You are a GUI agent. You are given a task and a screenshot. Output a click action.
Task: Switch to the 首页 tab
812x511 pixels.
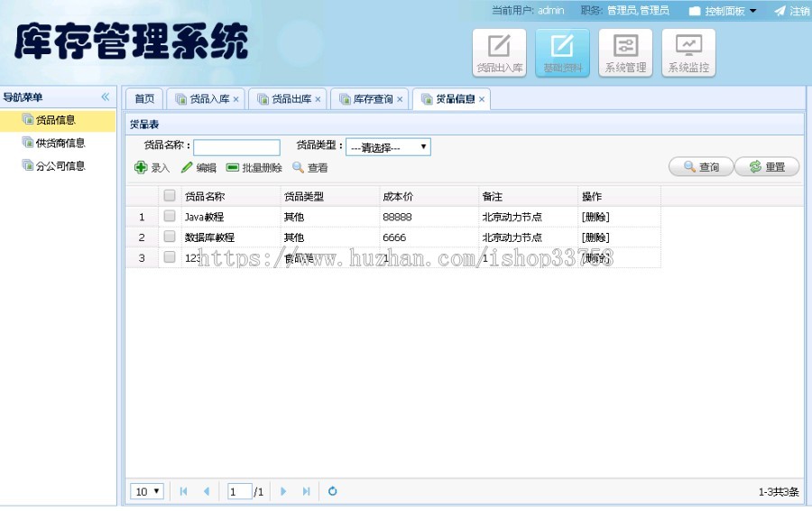click(x=144, y=99)
